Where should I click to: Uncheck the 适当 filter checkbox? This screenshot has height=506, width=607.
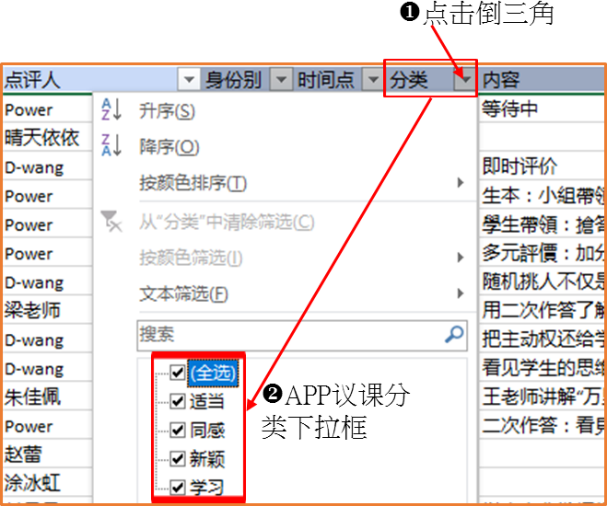(178, 402)
